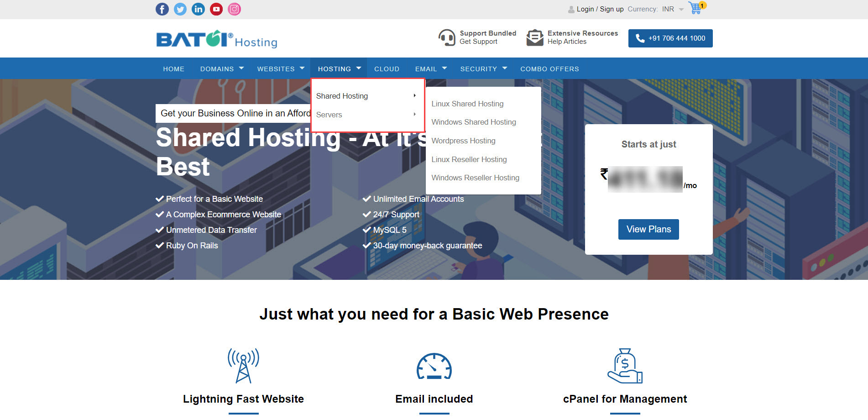
Task: Click the Email included speedometer icon
Action: [434, 366]
